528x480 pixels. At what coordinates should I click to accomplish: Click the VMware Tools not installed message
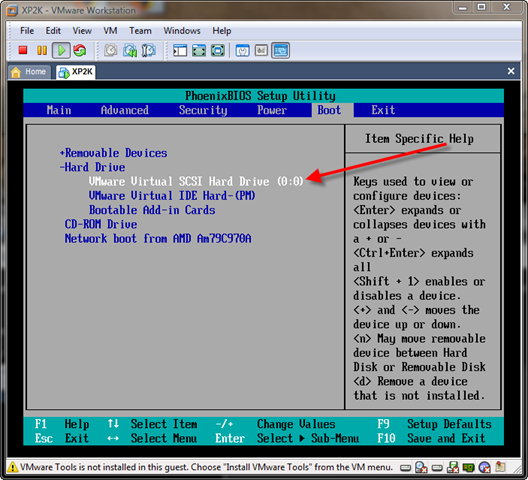tap(206, 467)
